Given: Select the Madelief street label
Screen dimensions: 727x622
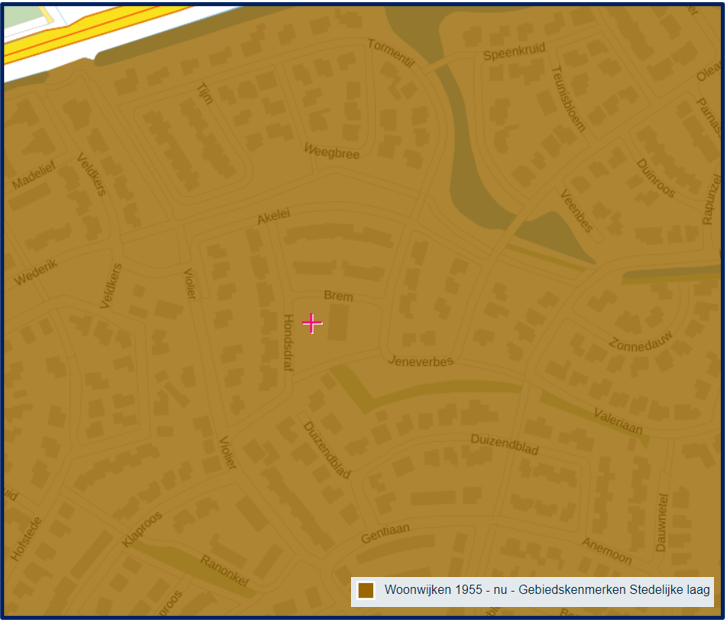Looking at the screenshot, I should [35, 171].
